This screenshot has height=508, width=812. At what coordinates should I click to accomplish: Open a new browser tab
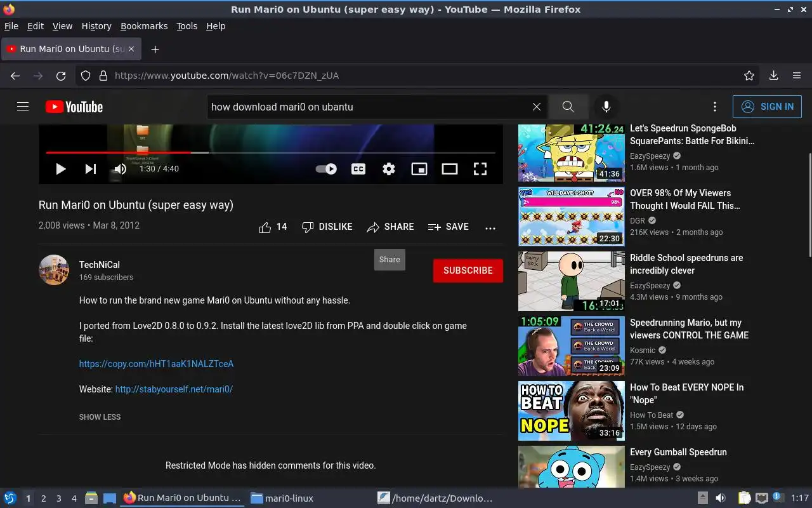[x=155, y=49]
